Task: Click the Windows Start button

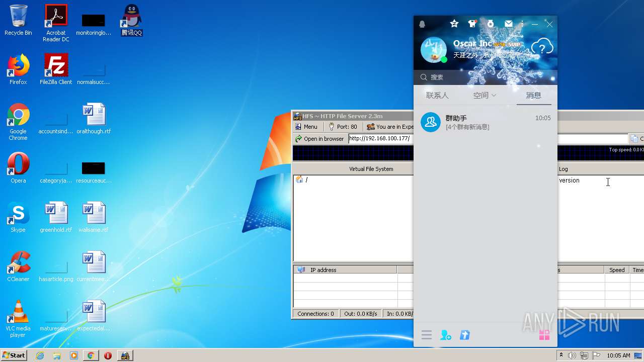Action: pos(14,355)
